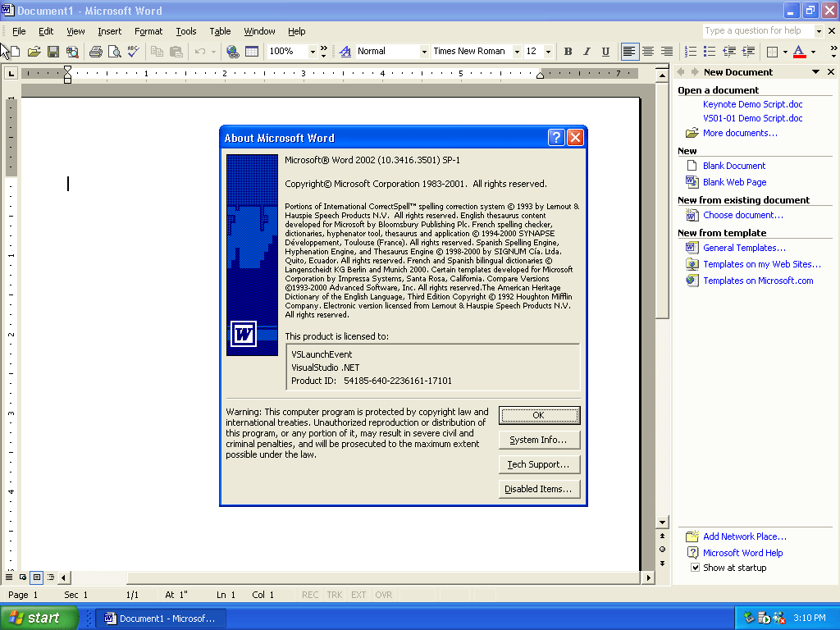Switch to Normal view icon
This screenshot has width=840, height=630.
(x=9, y=577)
